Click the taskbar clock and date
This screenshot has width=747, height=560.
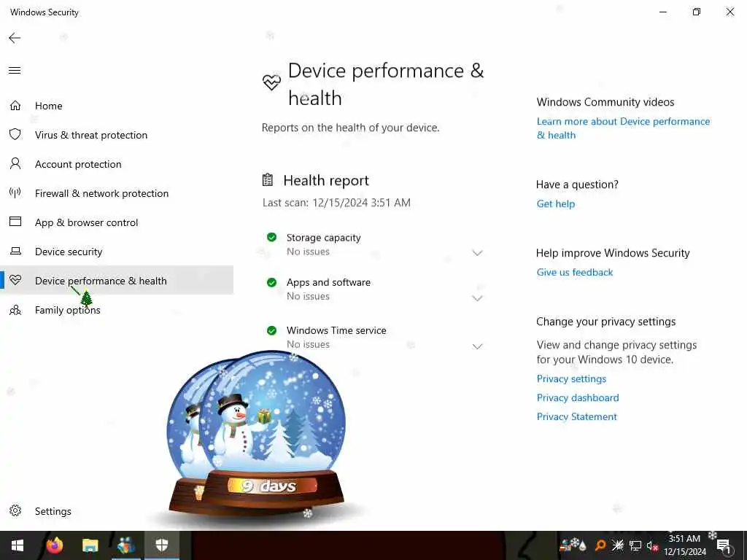pos(684,545)
